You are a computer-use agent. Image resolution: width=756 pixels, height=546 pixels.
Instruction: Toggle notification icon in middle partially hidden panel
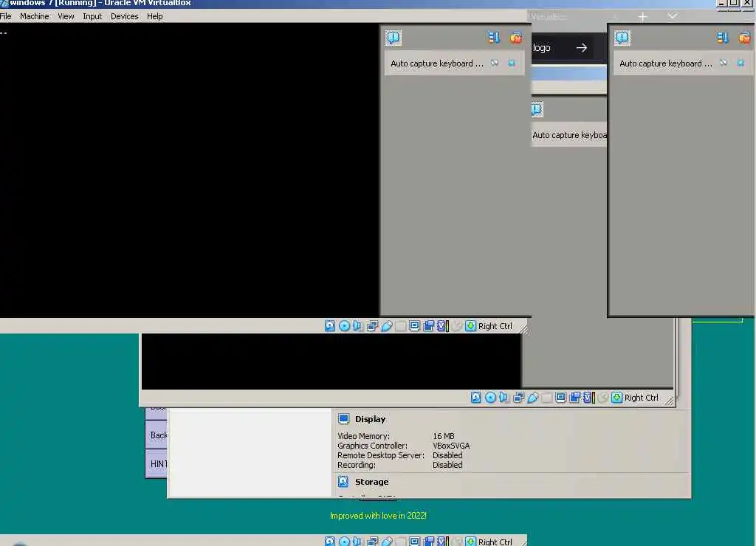[537, 109]
